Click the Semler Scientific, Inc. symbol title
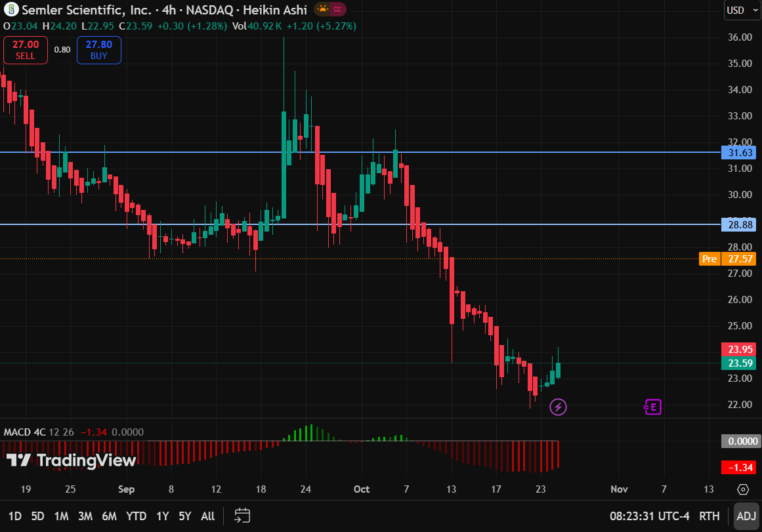This screenshot has height=532, width=762. point(87,10)
